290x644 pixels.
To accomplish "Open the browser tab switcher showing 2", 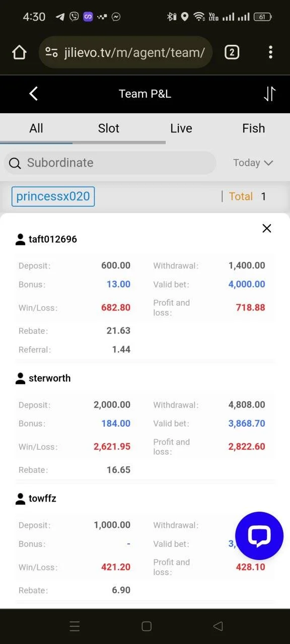I will click(232, 52).
